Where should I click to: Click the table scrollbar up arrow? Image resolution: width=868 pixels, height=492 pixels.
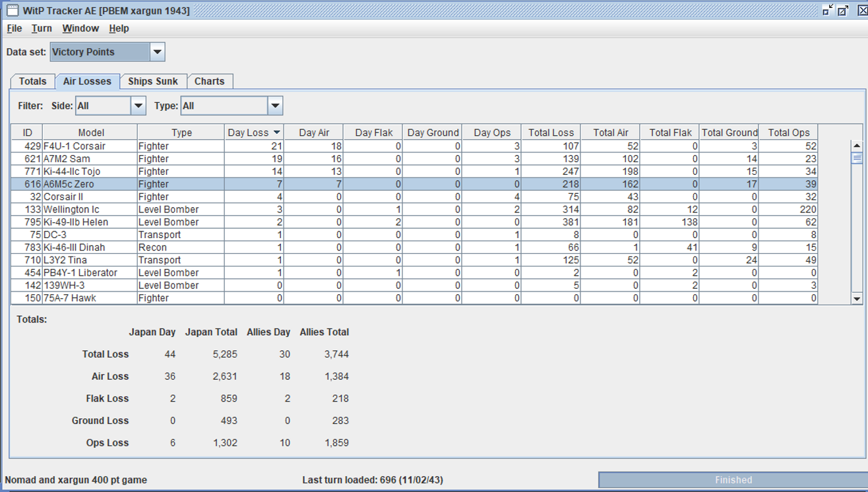[857, 146]
